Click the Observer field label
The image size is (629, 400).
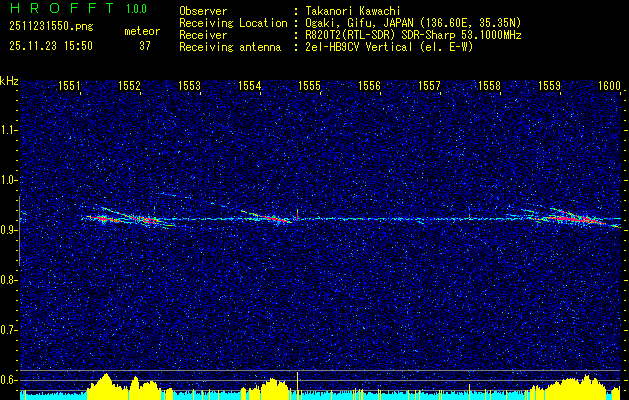(203, 11)
